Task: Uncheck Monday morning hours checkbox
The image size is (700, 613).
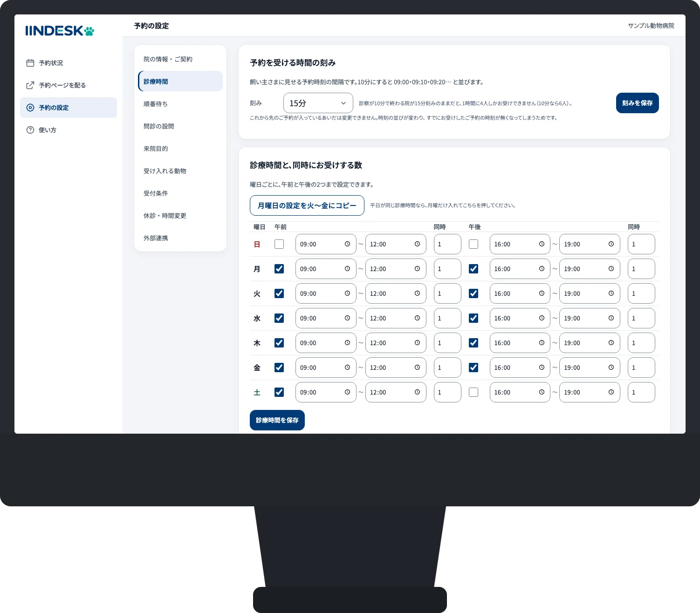Action: point(279,269)
